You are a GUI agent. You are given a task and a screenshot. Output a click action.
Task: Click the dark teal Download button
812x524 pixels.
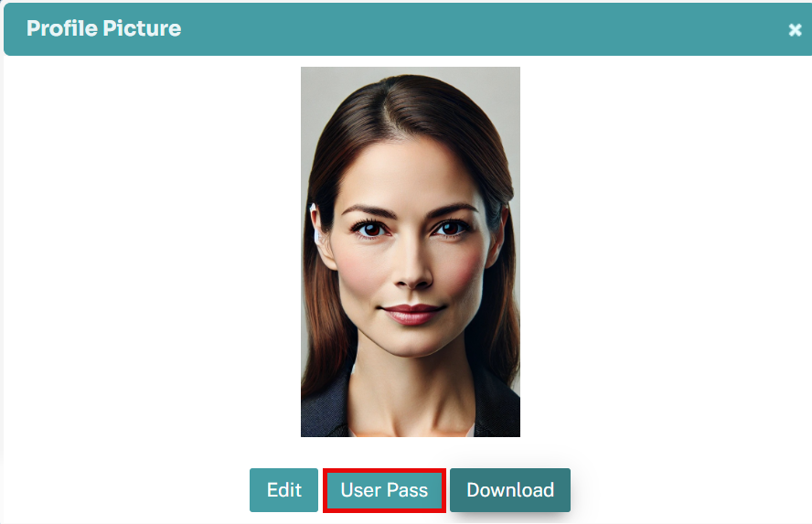pyautogui.click(x=510, y=490)
